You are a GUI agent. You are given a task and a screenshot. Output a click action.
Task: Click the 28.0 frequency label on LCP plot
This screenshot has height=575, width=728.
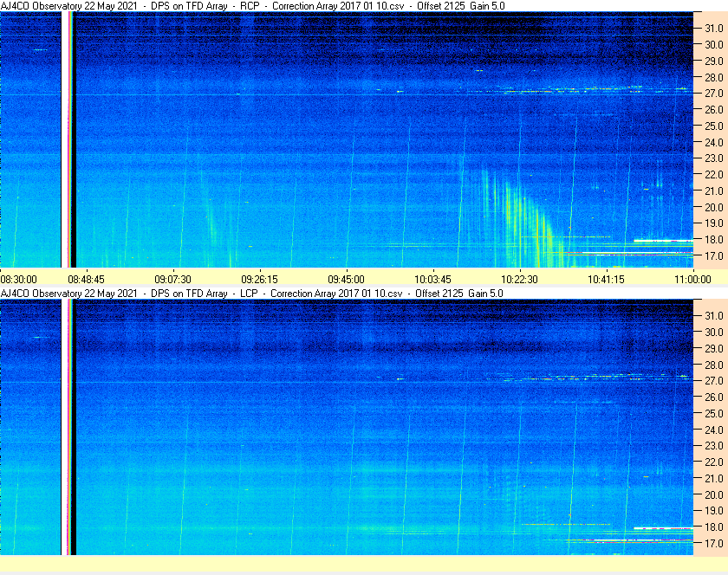coord(714,365)
